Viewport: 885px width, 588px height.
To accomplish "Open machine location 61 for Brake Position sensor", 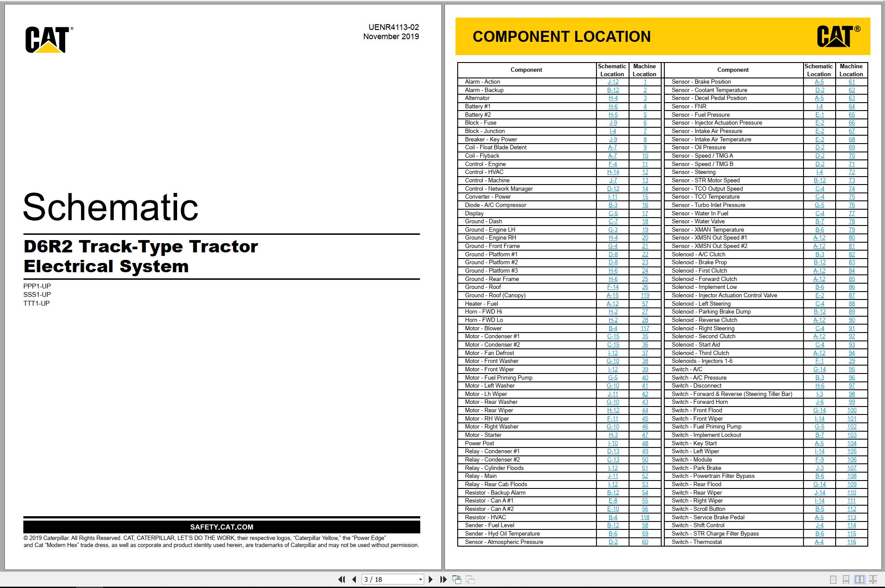I will click(x=852, y=82).
